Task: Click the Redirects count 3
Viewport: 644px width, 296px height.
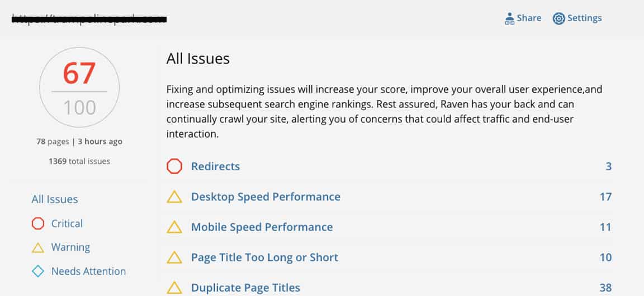Action: point(609,167)
